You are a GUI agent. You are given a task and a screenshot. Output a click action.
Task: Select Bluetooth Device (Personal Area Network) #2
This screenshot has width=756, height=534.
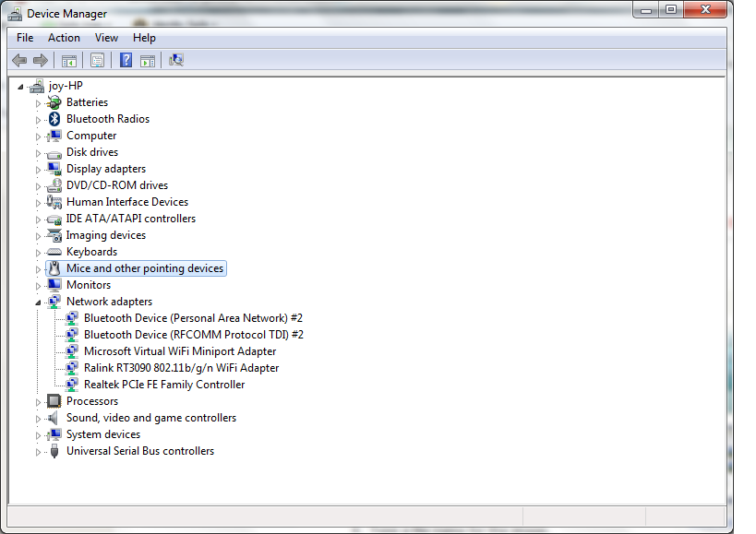tap(193, 318)
